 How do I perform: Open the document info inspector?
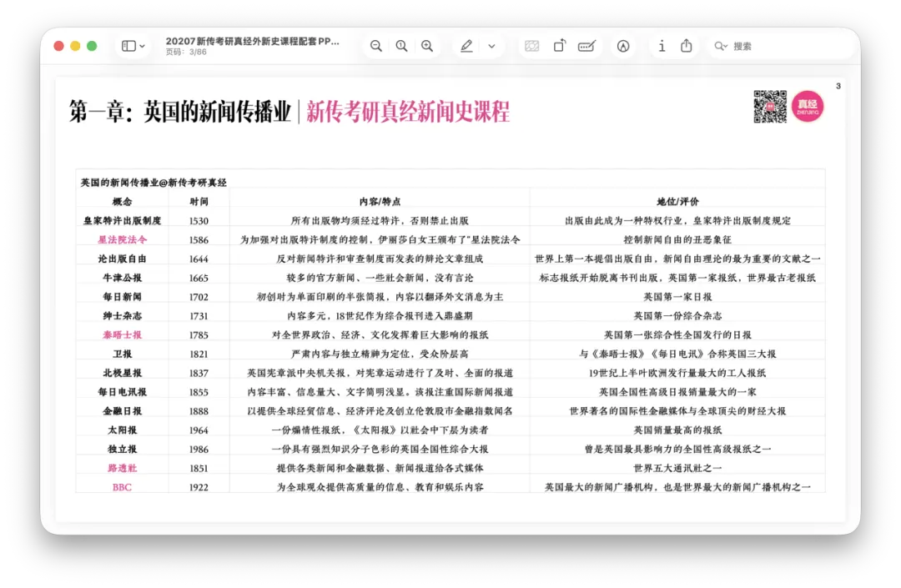coord(662,46)
